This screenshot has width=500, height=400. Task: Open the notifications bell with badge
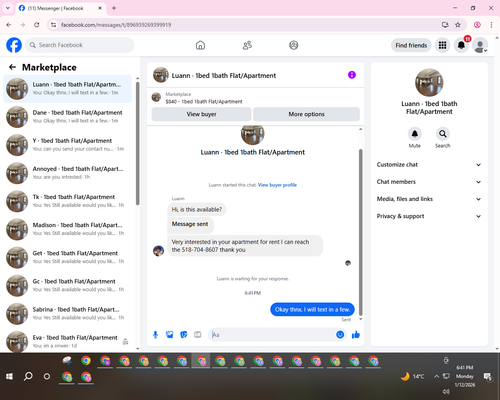pos(461,45)
